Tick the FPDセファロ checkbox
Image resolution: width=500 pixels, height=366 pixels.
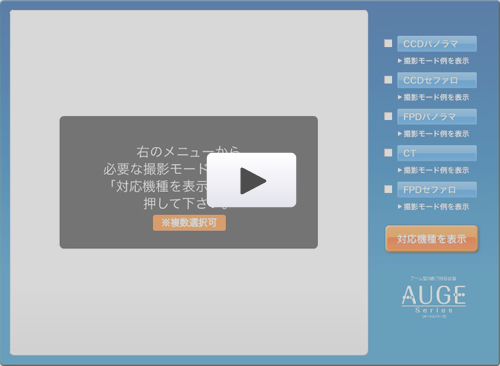tap(388, 189)
